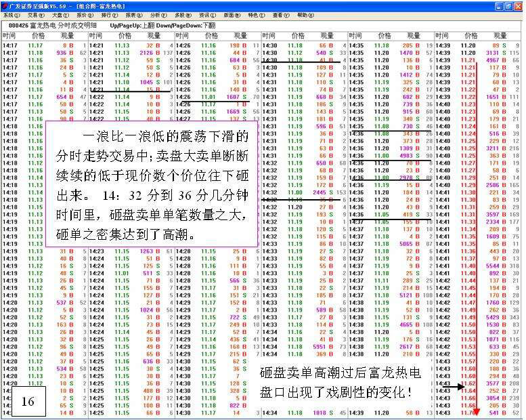Select the 3054 B volume cell at 14:43
Image resolution: width=526 pixels, height=420 pixels.
tap(496, 398)
